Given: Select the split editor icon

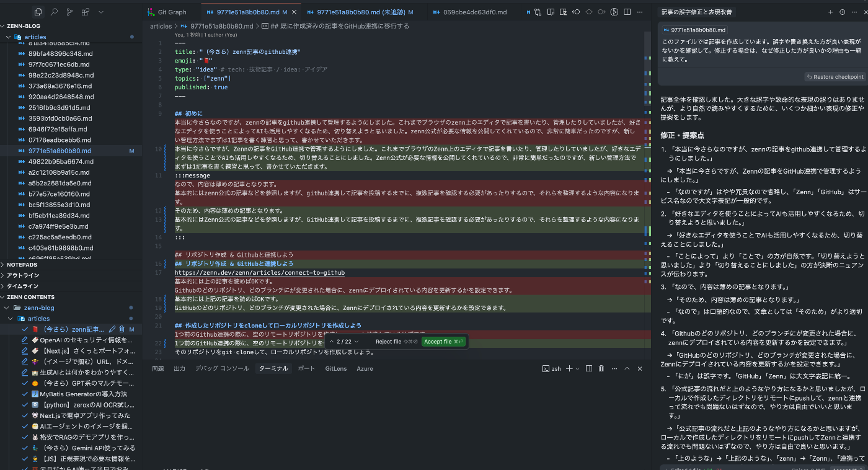Looking at the screenshot, I should point(627,12).
